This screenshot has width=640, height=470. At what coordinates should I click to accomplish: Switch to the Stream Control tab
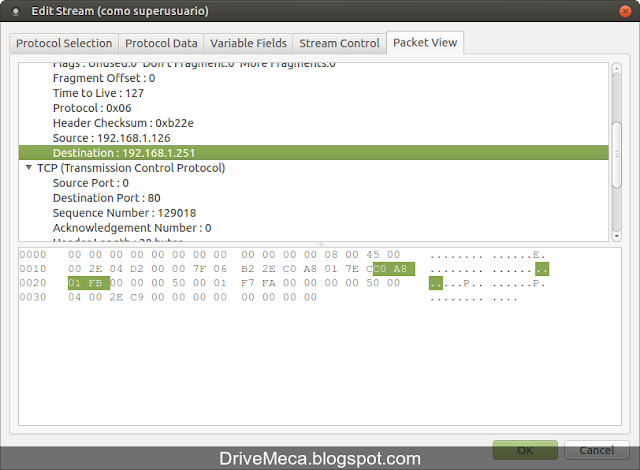click(339, 43)
